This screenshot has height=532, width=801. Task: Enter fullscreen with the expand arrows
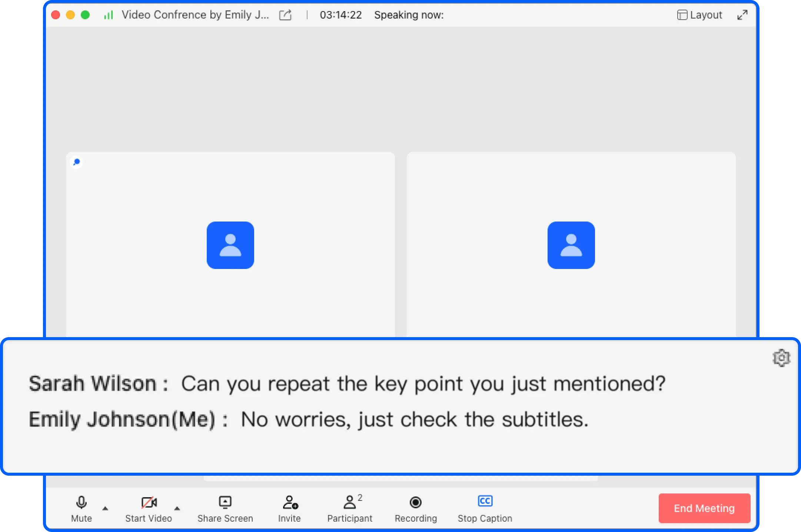(x=743, y=15)
